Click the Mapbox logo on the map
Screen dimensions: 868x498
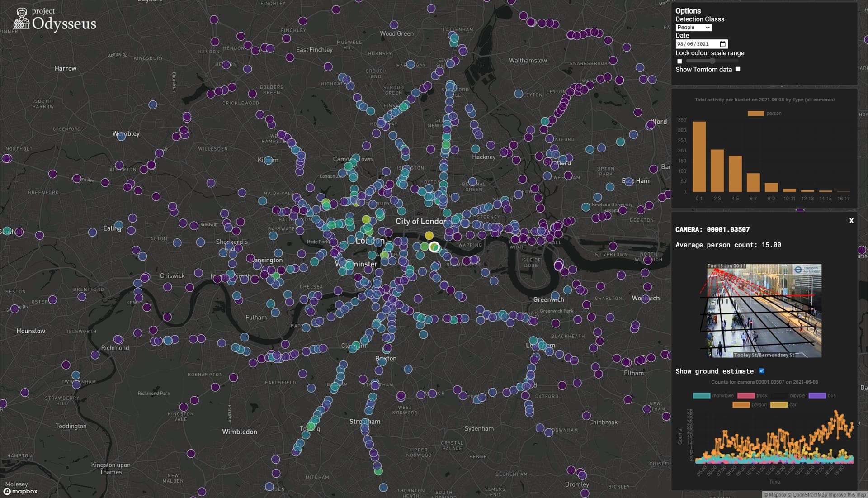(21, 491)
